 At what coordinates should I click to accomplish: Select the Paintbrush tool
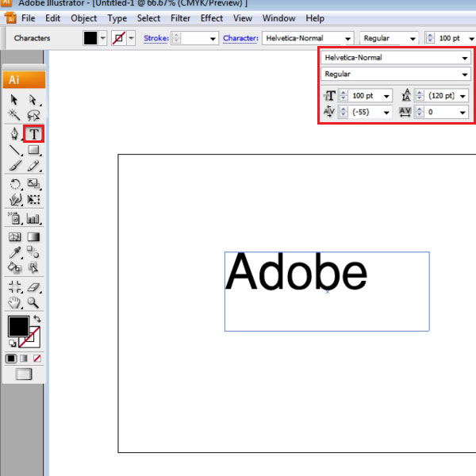(x=14, y=166)
